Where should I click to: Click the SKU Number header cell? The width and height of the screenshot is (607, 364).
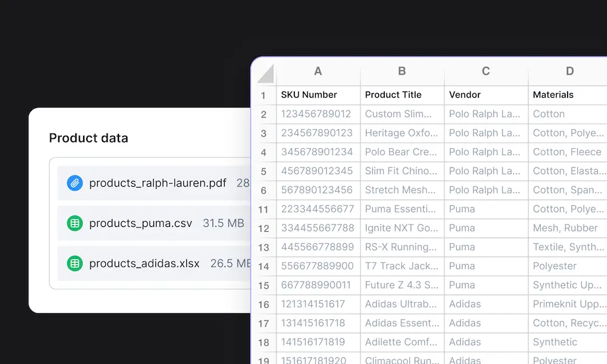[x=318, y=95]
